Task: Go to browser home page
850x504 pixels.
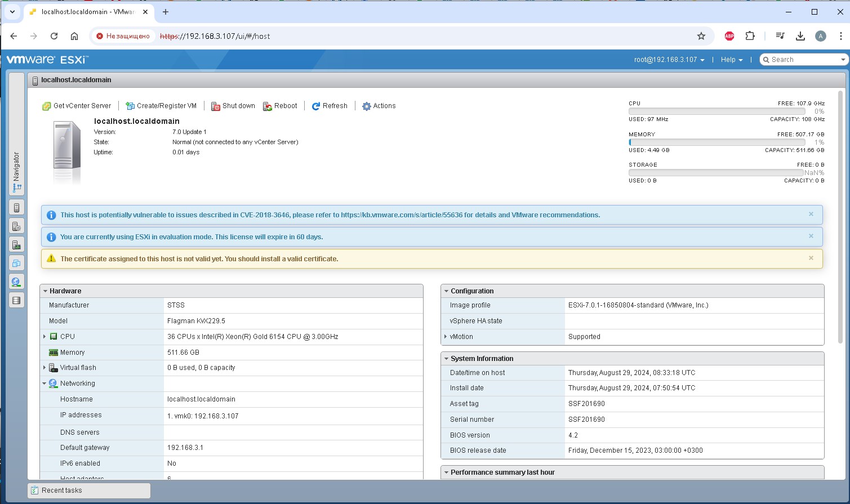Action: [74, 36]
